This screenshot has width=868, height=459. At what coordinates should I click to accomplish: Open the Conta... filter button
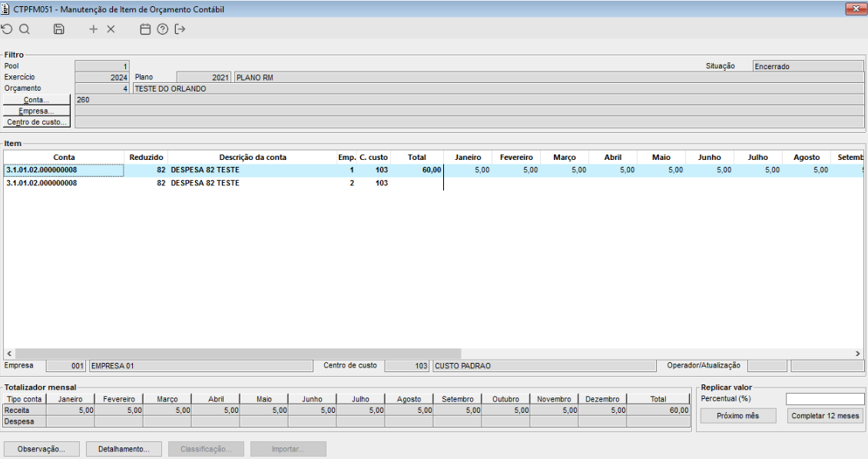37,100
